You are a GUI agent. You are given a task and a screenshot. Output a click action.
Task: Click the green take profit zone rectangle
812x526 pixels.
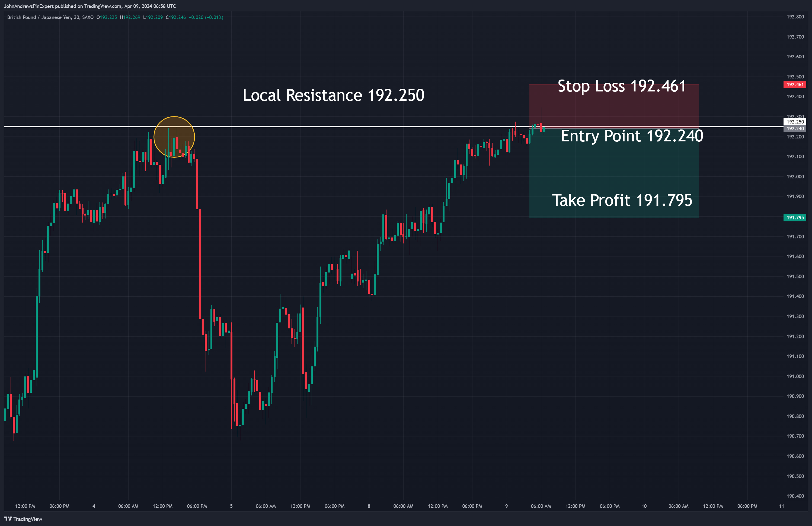(x=614, y=173)
